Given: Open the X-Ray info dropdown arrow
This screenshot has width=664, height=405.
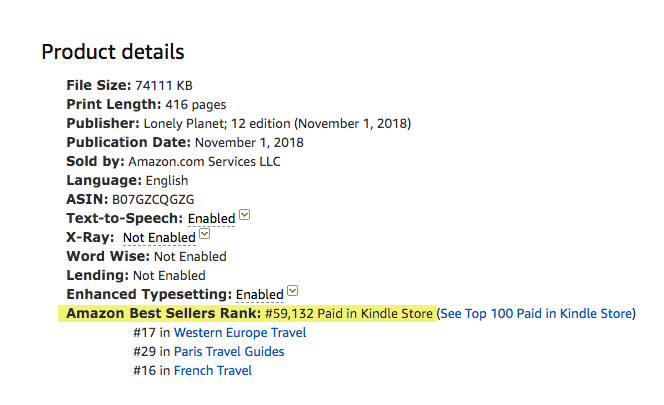Looking at the screenshot, I should coord(205,234).
